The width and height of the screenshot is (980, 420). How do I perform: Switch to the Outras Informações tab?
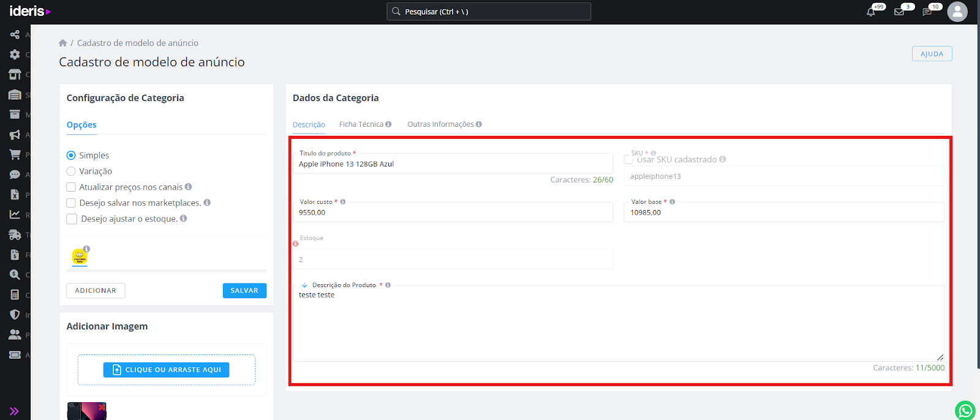(x=441, y=124)
